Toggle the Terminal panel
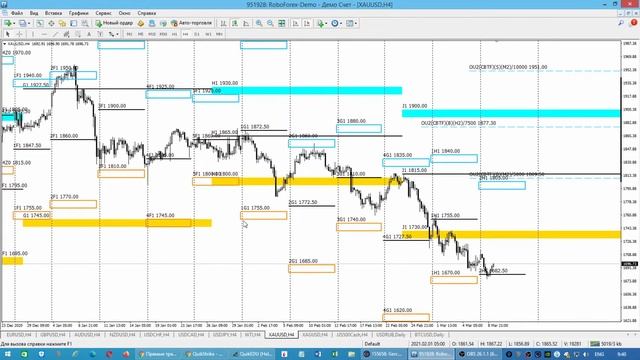The image size is (640, 360). tap(73, 23)
